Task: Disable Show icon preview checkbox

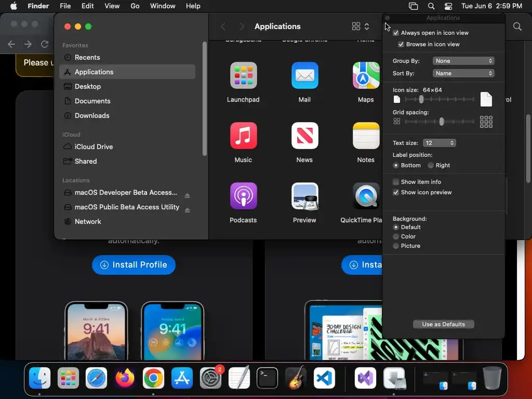Action: pyautogui.click(x=395, y=192)
